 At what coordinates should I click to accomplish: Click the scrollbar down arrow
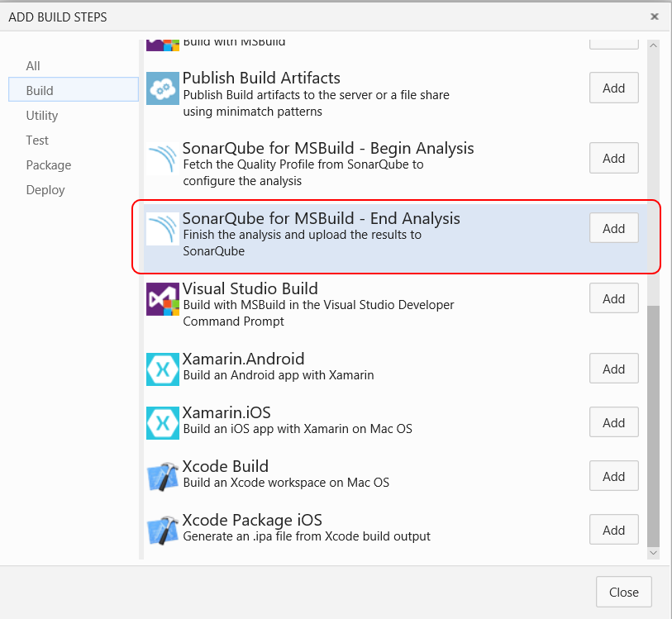(x=653, y=553)
